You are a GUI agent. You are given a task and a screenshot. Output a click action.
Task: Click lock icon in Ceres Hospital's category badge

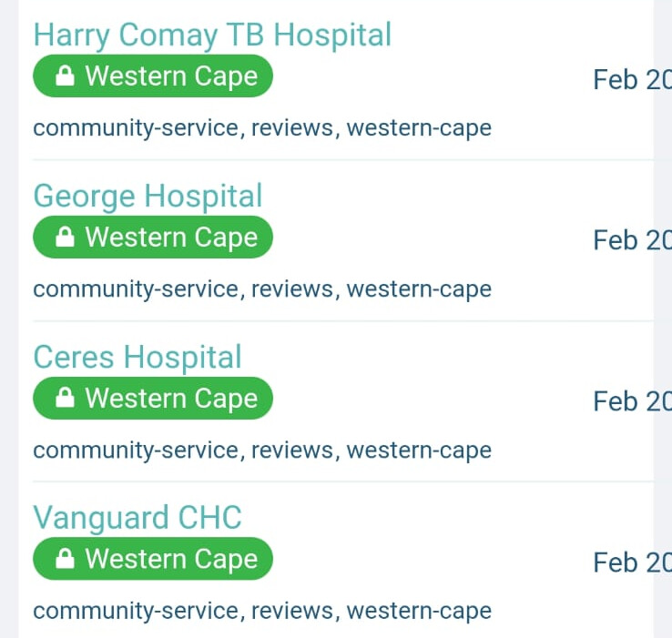(65, 400)
